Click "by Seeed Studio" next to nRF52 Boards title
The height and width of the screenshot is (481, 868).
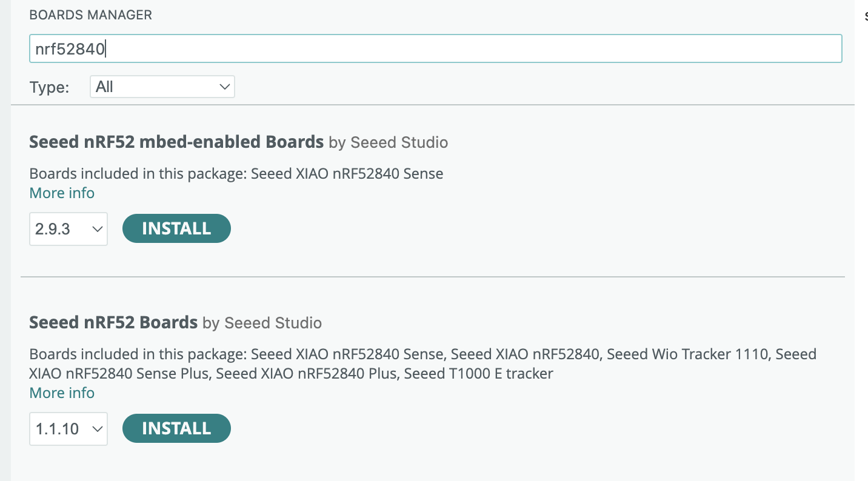point(262,323)
